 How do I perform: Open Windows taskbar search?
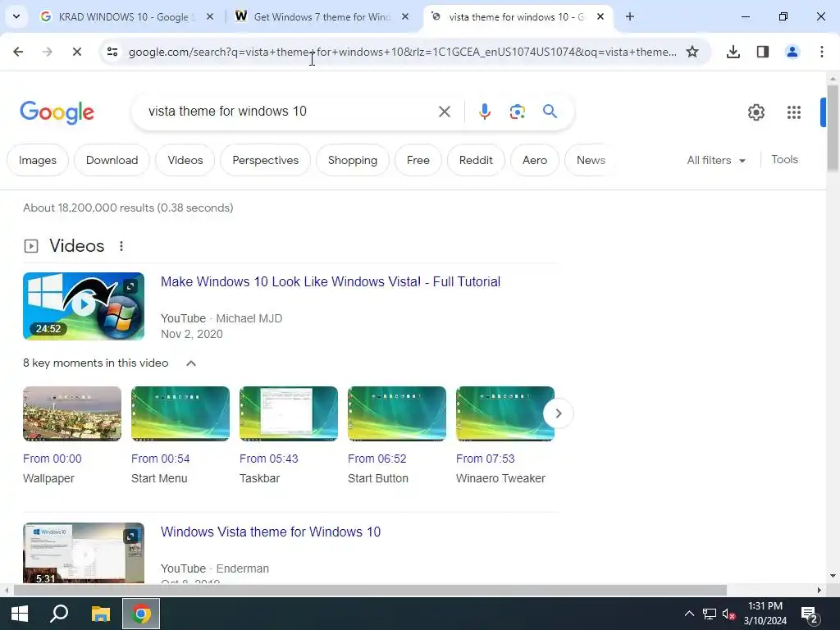tap(59, 614)
